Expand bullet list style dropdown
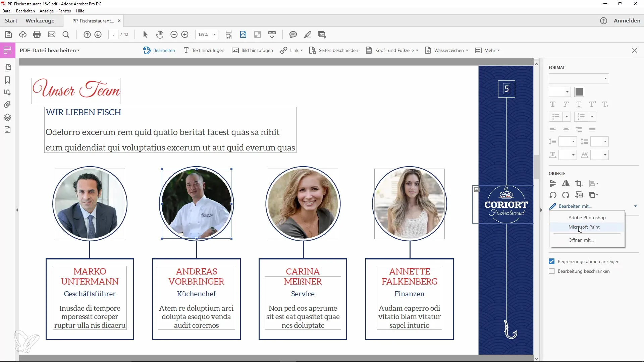The width and height of the screenshot is (644, 362). coord(567,117)
